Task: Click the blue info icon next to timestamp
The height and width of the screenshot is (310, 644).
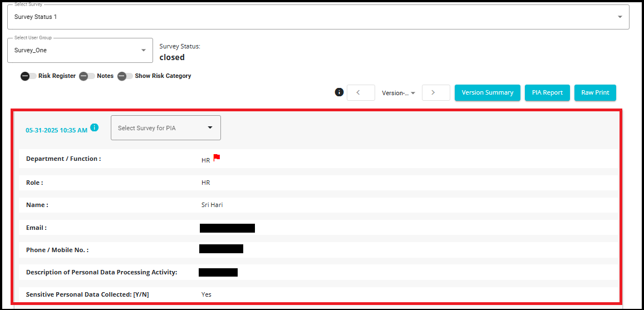Action: pos(95,127)
